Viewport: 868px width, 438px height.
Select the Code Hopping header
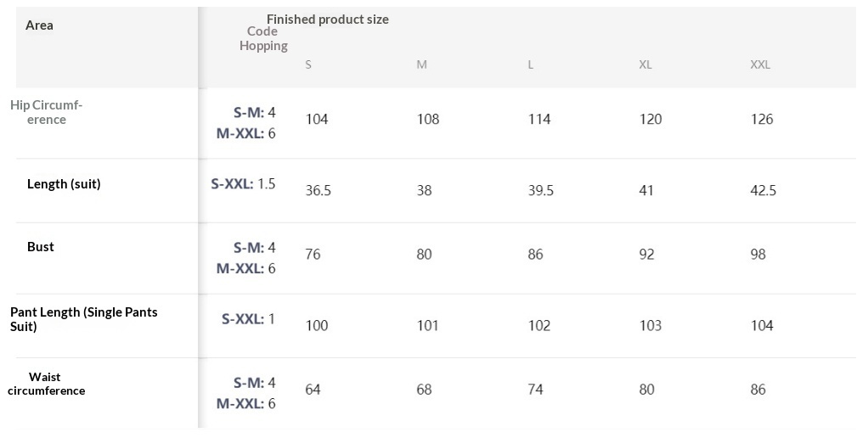(263, 39)
